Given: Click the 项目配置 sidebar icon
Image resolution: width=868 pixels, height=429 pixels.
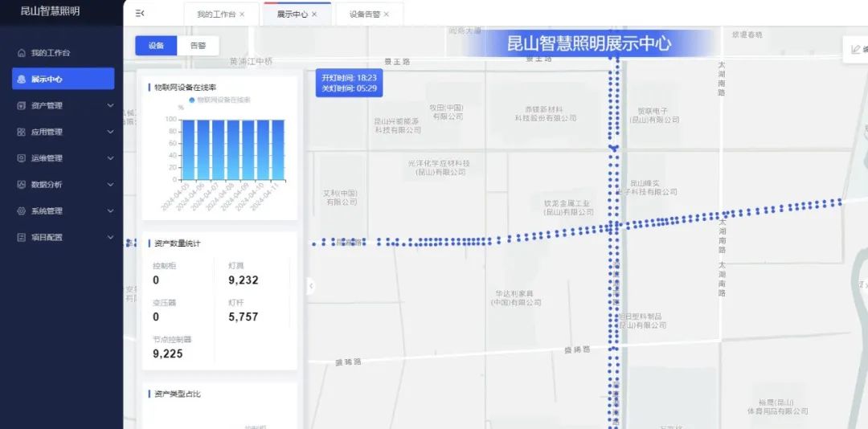Looking at the screenshot, I should click(22, 238).
